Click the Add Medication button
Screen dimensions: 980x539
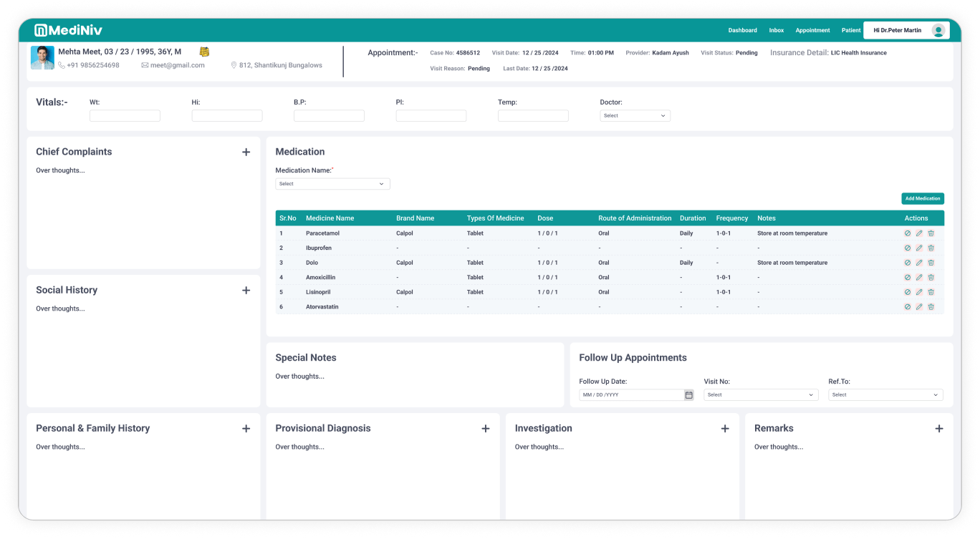coord(922,199)
